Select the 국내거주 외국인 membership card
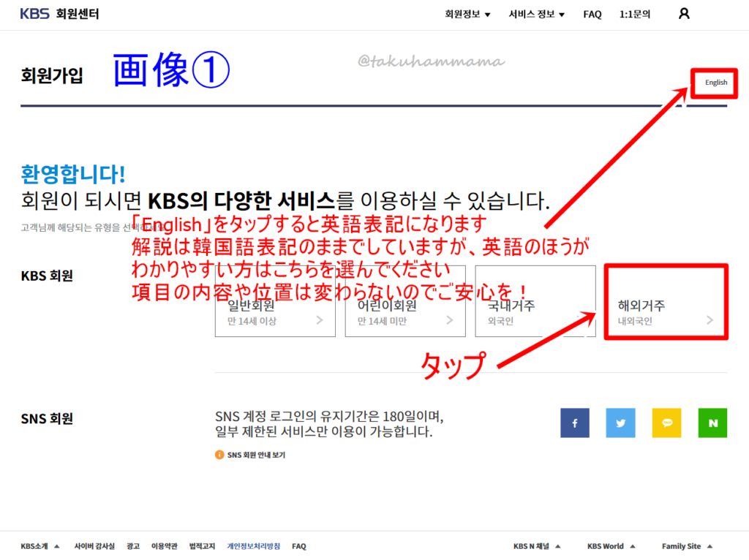 point(535,302)
